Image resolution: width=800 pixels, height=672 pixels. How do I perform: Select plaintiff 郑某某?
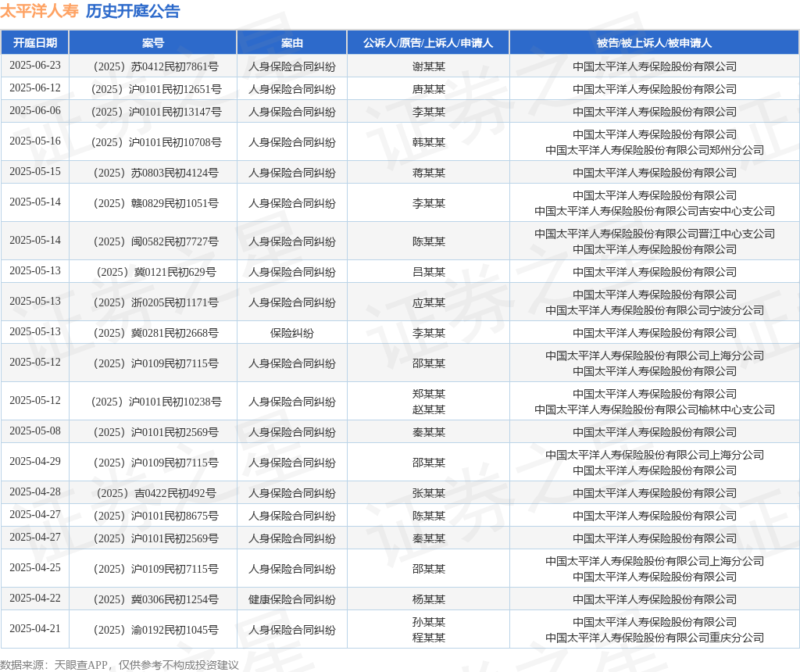[x=429, y=394]
